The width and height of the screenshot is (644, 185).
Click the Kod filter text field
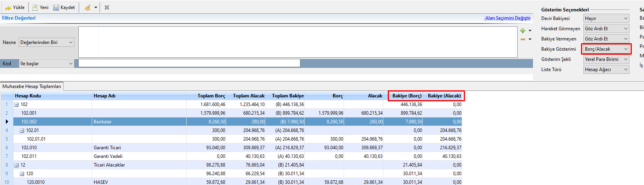coord(189,63)
